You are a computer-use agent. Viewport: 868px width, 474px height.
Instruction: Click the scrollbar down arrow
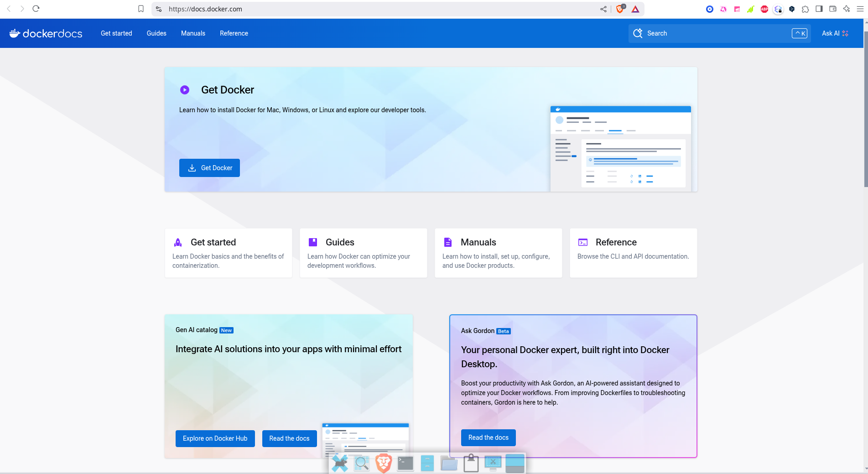pyautogui.click(x=866, y=469)
